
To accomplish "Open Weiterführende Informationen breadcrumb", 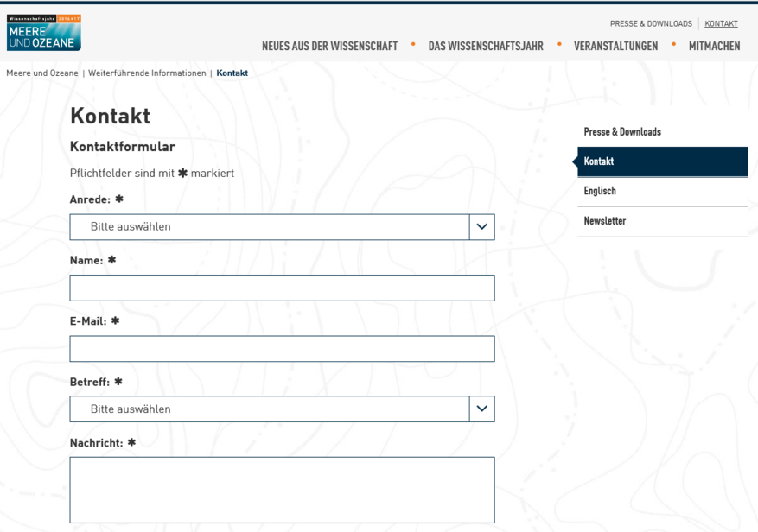I will 147,73.
